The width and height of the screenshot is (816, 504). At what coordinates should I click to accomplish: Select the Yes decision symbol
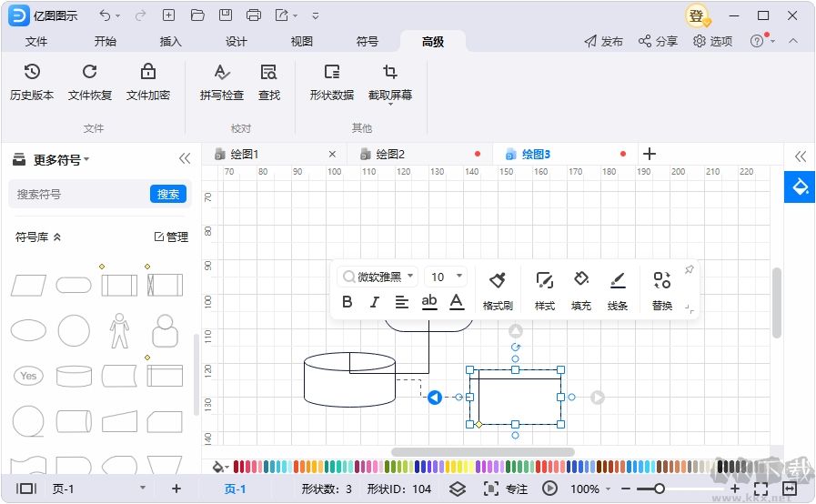[x=28, y=376]
